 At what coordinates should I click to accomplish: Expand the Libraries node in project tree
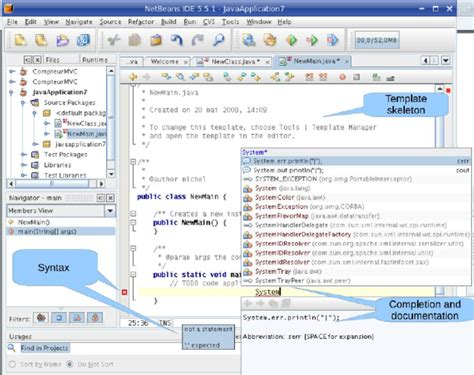point(24,165)
